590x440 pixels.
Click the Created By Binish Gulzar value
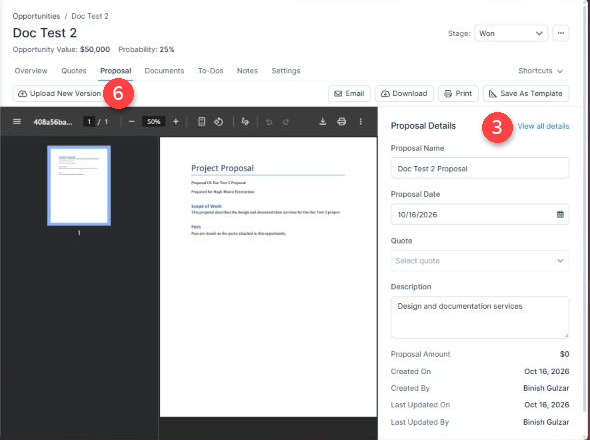coord(546,388)
